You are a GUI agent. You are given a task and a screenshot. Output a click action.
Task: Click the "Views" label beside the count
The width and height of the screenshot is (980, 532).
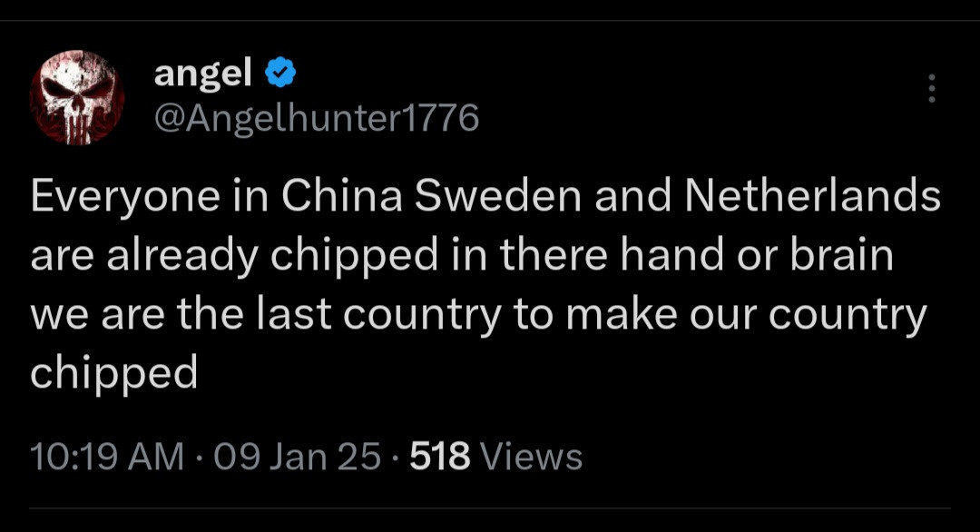(x=531, y=456)
